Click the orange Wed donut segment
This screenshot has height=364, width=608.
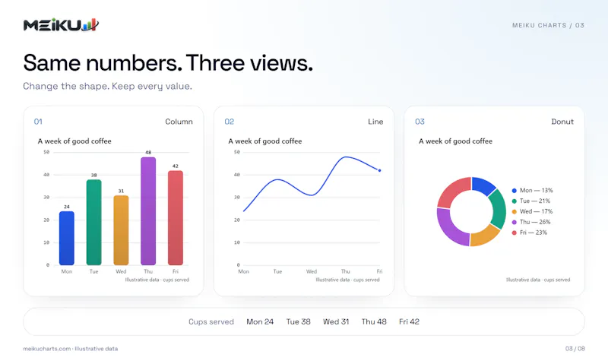(485, 236)
